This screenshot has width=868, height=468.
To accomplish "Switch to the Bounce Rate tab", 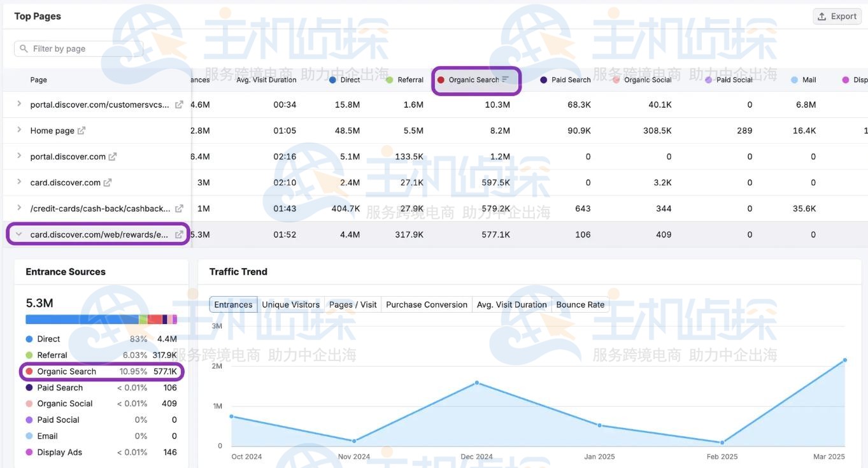I will click(x=580, y=304).
